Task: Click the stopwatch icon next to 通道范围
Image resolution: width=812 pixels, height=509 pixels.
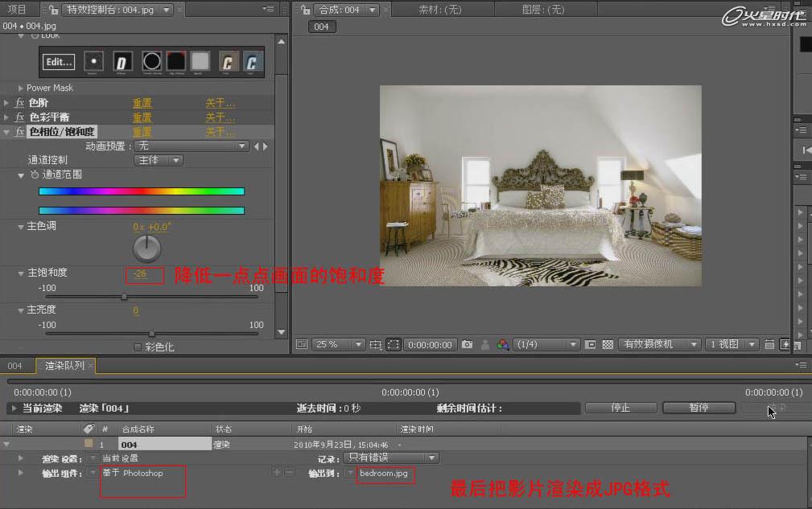Action: coord(35,174)
